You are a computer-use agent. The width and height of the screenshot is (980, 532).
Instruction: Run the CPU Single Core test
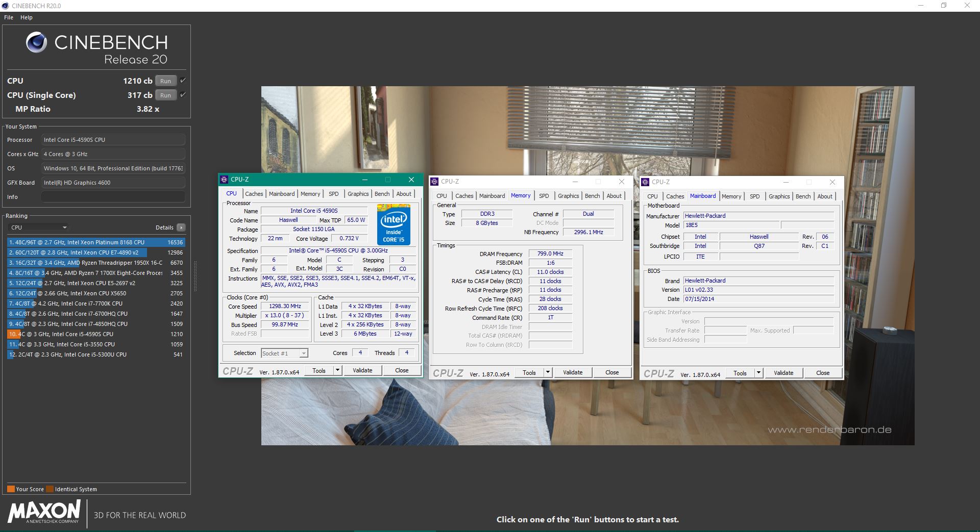(166, 95)
